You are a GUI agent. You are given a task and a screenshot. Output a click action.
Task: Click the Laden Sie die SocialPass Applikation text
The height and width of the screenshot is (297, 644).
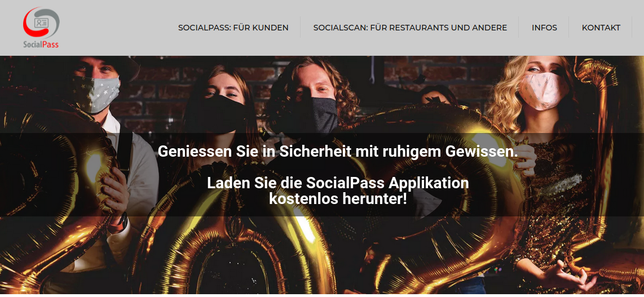click(338, 183)
